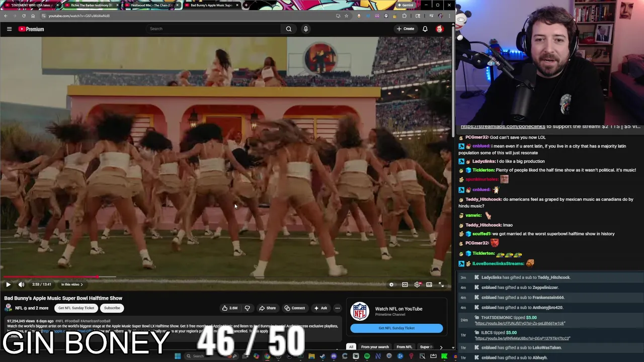Open Chrome three-dot menu
Image resolution: width=644 pixels, height=362 pixels.
[449, 16]
